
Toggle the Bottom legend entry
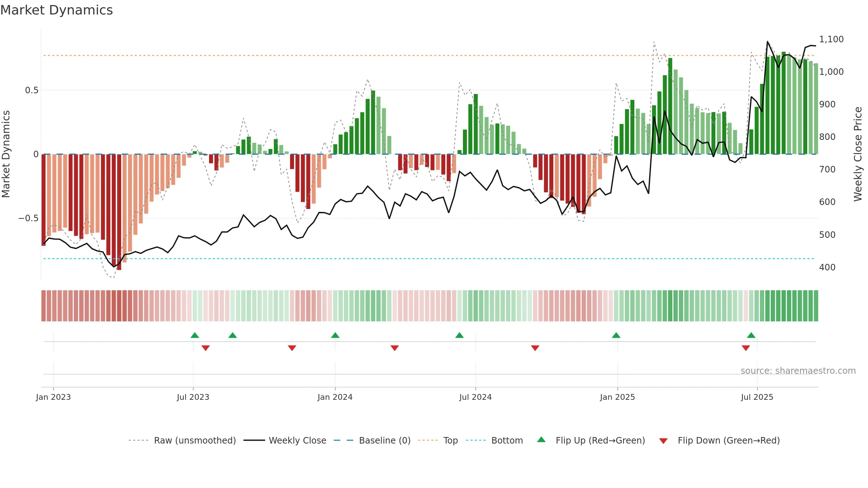[494, 440]
